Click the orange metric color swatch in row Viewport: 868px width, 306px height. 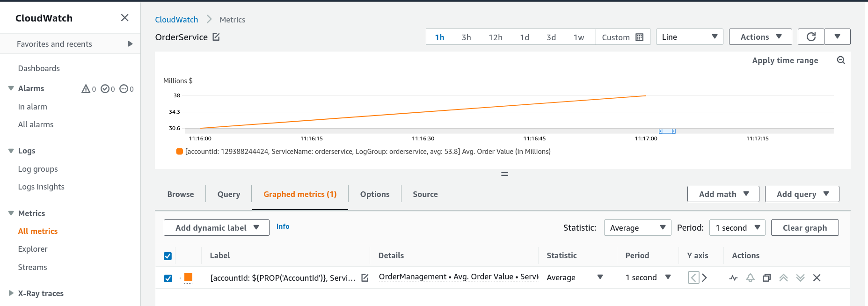coord(188,277)
